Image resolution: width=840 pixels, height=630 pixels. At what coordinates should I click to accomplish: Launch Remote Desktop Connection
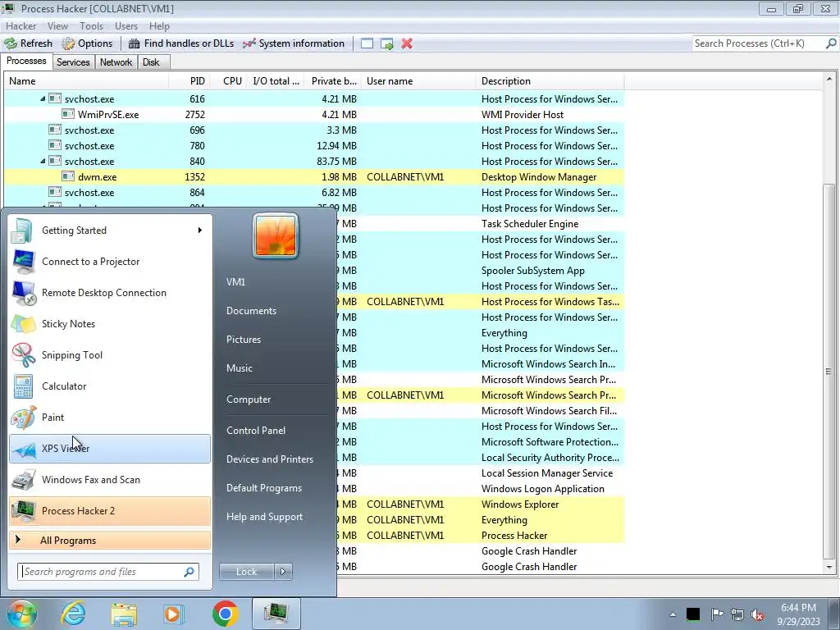pyautogui.click(x=110, y=293)
